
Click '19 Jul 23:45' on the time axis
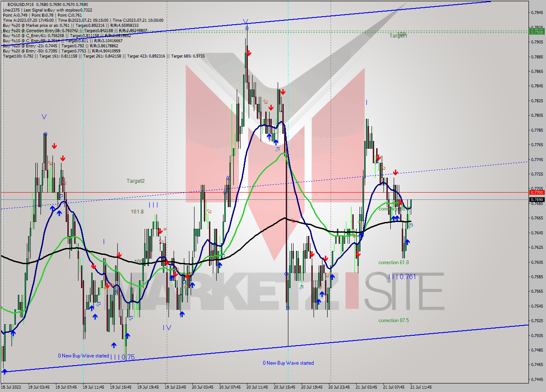(175, 387)
